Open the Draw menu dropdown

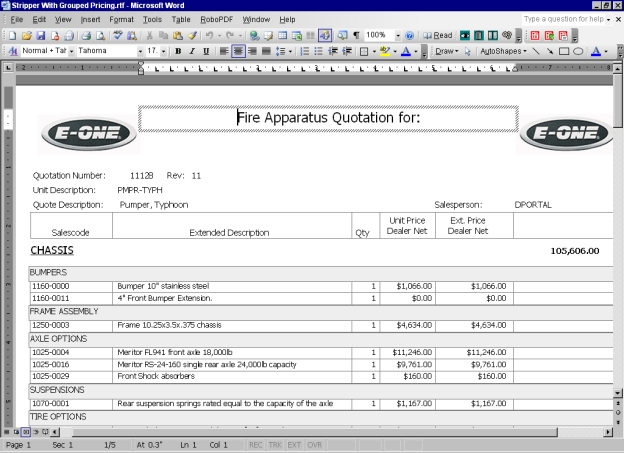tap(447, 51)
